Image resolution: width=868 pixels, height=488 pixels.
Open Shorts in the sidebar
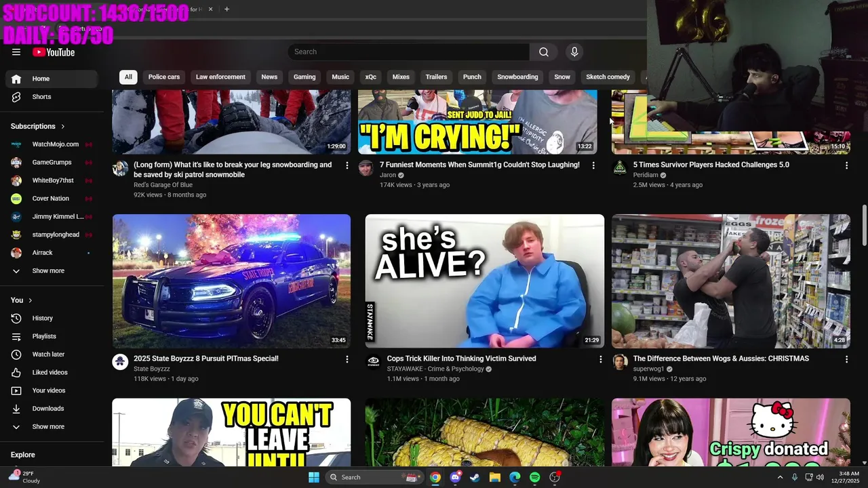(52, 97)
